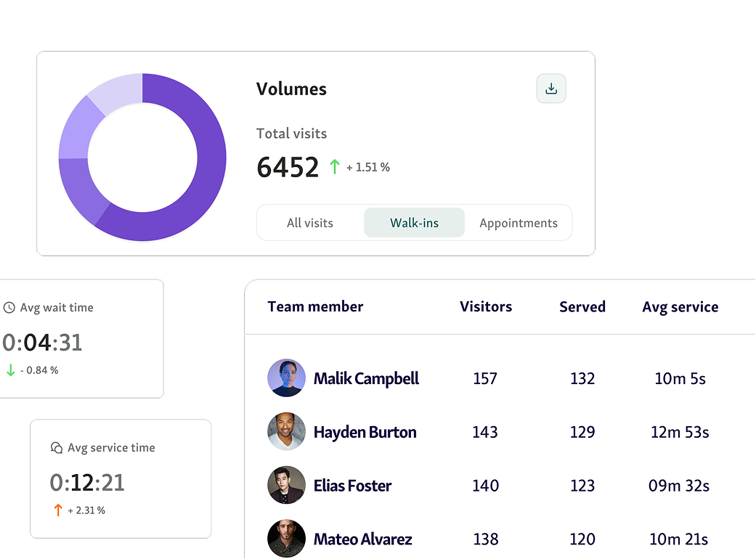This screenshot has width=756, height=559.
Task: Click the download icon in Volumes card
Action: tap(551, 89)
